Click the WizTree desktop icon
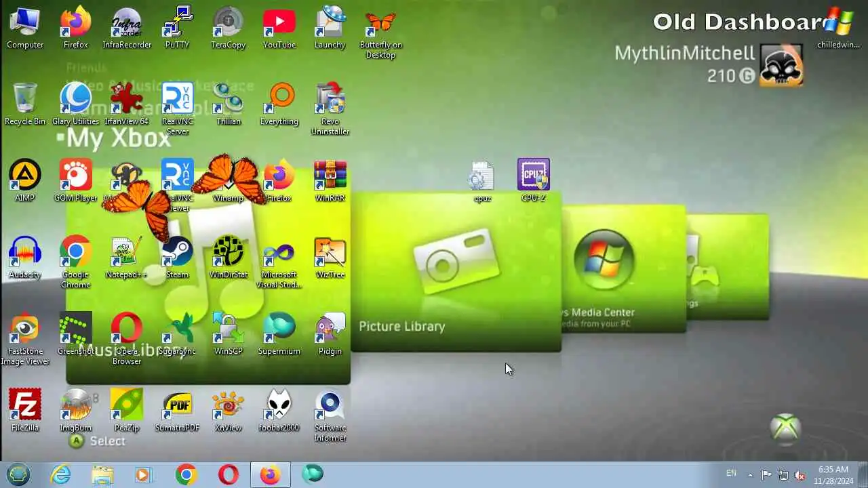 (330, 258)
